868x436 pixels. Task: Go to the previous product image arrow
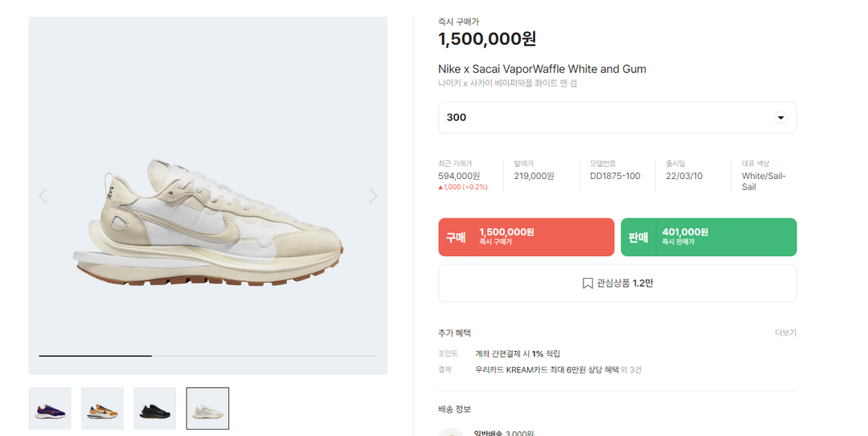43,195
